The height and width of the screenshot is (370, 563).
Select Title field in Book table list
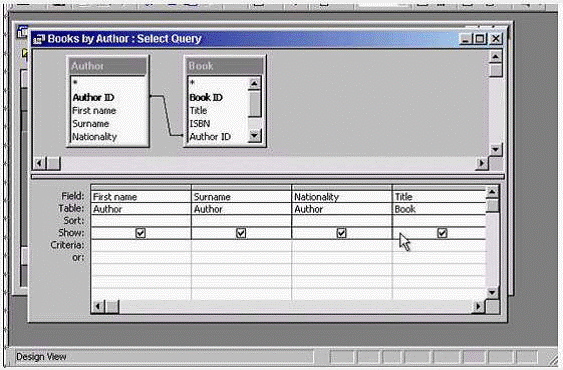[x=198, y=111]
